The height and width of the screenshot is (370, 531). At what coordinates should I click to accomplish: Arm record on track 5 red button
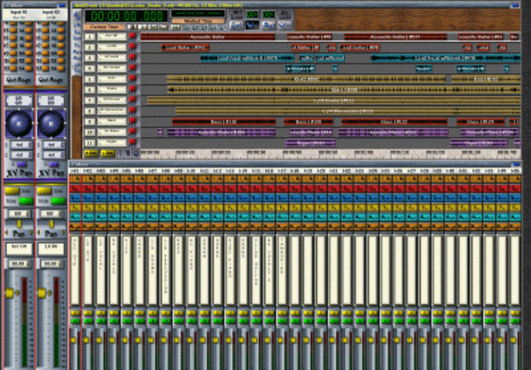[x=132, y=79]
